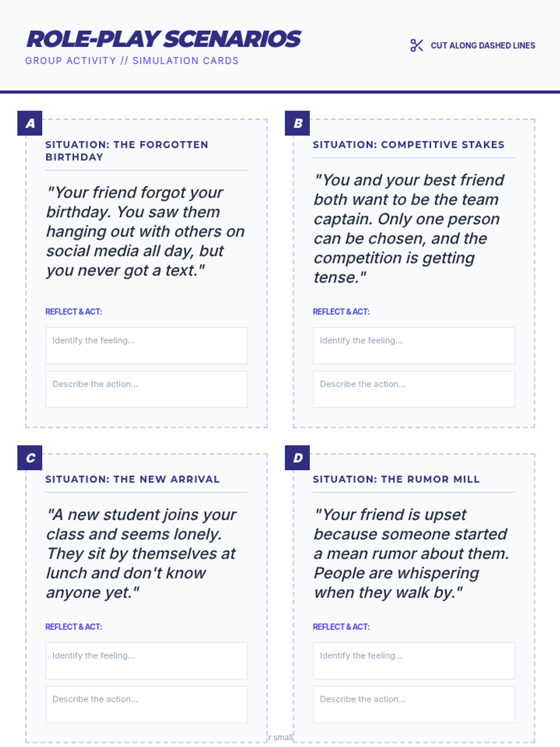Screen dimensions: 560x747
Task: Click Describe the action field on card A
Action: pos(146,389)
